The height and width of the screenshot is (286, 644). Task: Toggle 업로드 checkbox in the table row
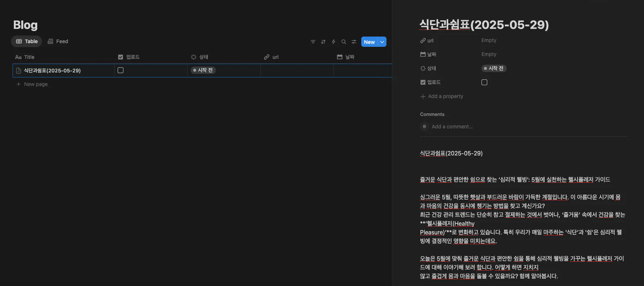point(121,70)
